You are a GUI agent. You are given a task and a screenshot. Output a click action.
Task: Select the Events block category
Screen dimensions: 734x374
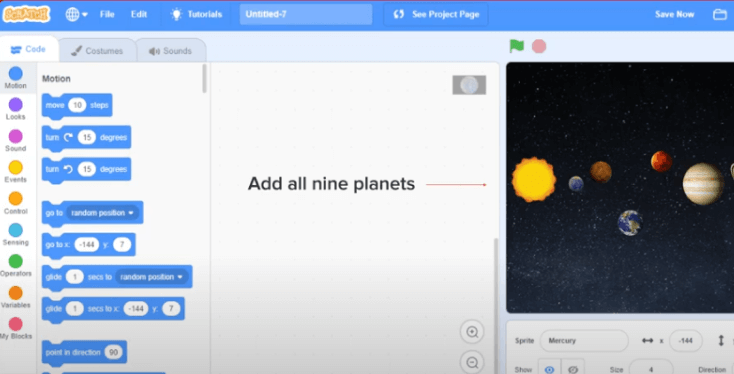click(x=15, y=172)
